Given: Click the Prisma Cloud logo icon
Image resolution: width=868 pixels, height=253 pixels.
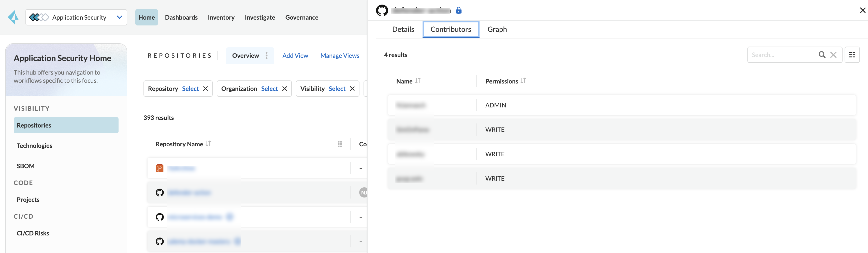Looking at the screenshot, I should pos(13,17).
